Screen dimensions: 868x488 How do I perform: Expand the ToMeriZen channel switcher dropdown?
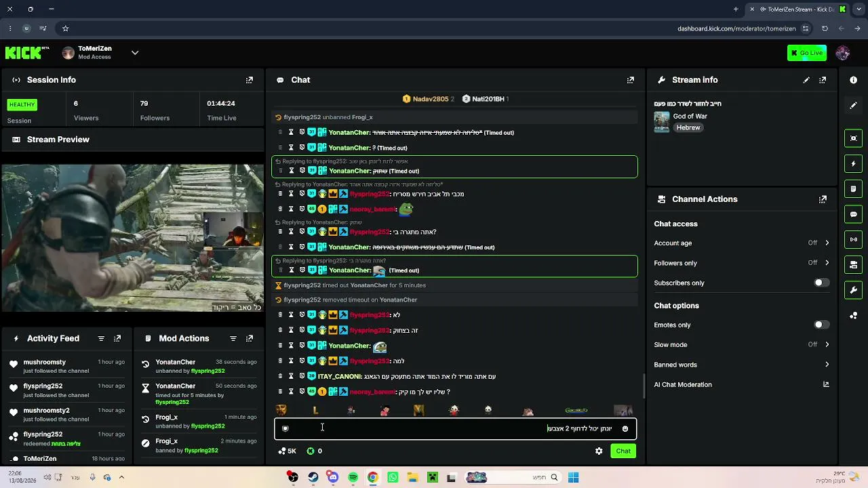[x=135, y=53]
